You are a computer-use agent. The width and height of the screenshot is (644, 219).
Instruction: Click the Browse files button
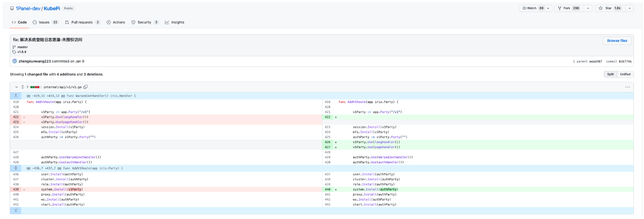coord(617,41)
